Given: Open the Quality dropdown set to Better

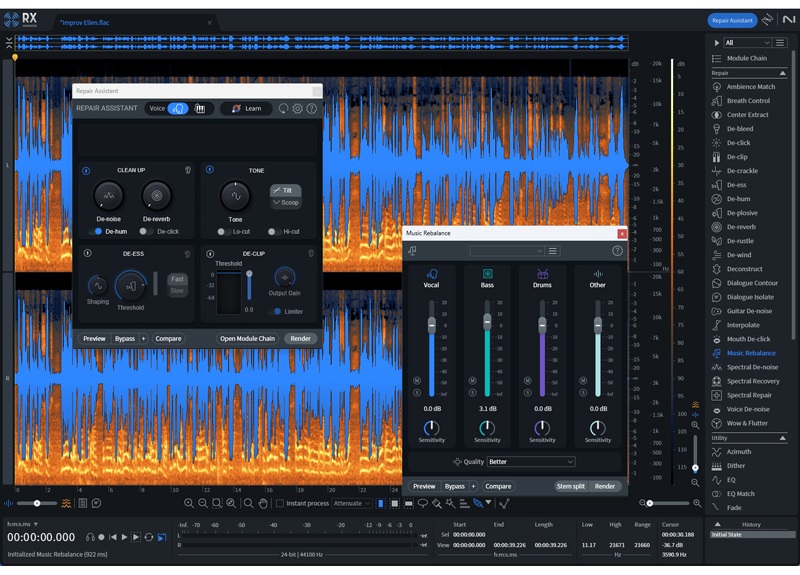Looking at the screenshot, I should coord(531,462).
